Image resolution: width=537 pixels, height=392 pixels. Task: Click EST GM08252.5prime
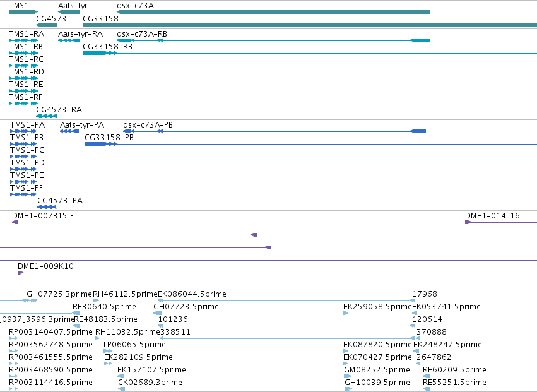(377, 370)
